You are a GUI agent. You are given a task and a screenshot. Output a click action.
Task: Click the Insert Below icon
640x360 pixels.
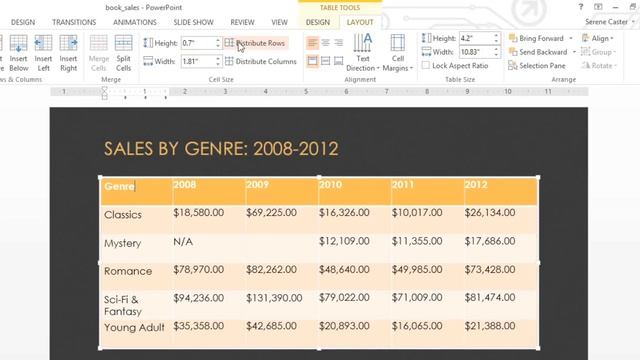(x=18, y=53)
